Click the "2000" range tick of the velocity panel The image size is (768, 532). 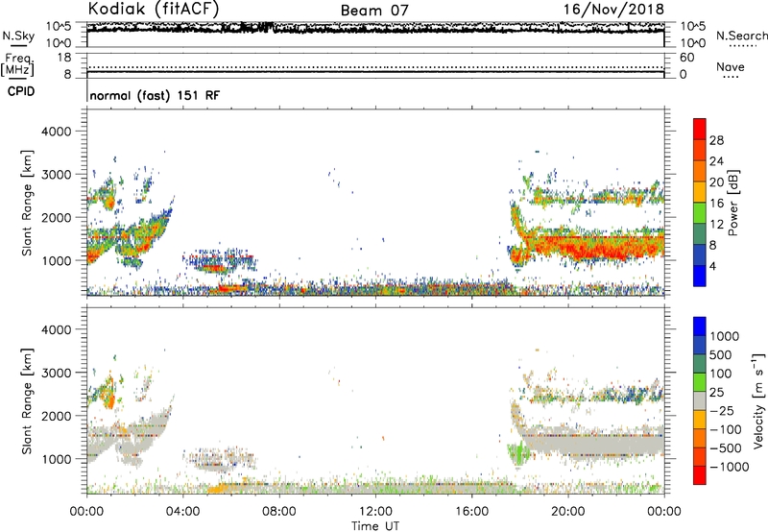point(57,416)
